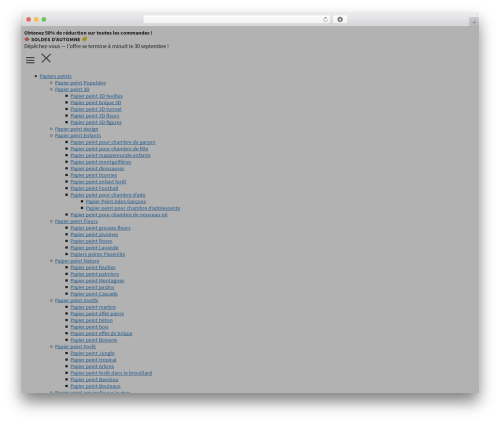The height and width of the screenshot is (423, 500).
Task: Close the menu with X icon
Action: click(x=46, y=58)
